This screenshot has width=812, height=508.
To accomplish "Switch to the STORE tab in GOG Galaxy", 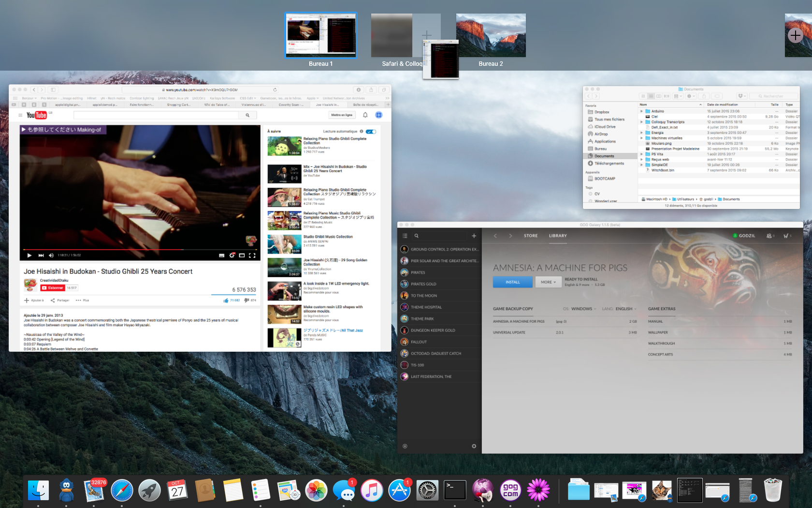I will [x=530, y=236].
